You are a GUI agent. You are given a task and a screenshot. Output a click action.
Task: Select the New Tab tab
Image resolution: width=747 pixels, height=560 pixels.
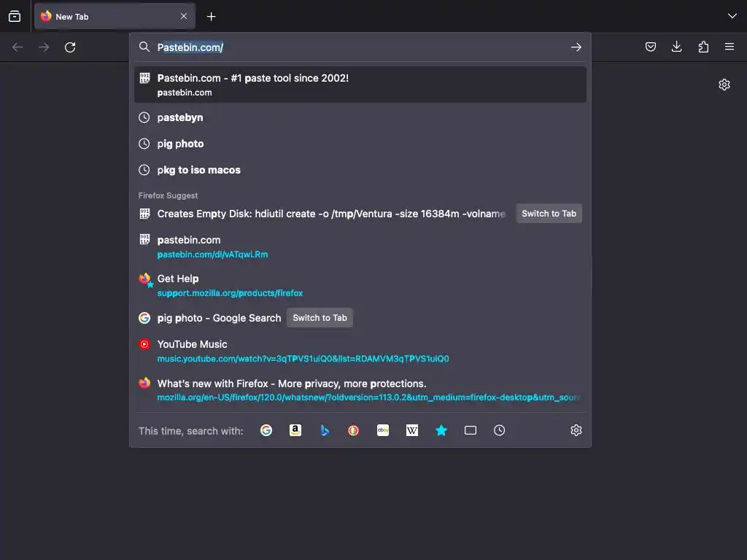115,16
